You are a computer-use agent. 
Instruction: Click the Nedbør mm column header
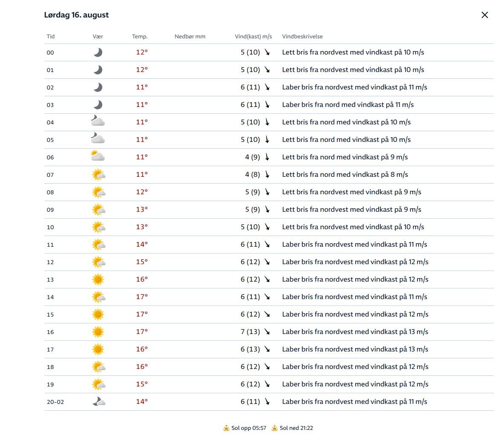(190, 37)
